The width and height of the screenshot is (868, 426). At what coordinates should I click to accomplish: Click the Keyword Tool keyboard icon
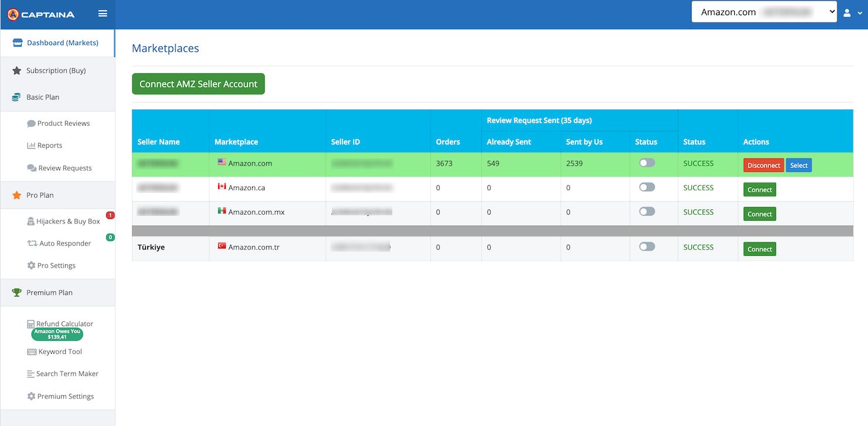[32, 352]
